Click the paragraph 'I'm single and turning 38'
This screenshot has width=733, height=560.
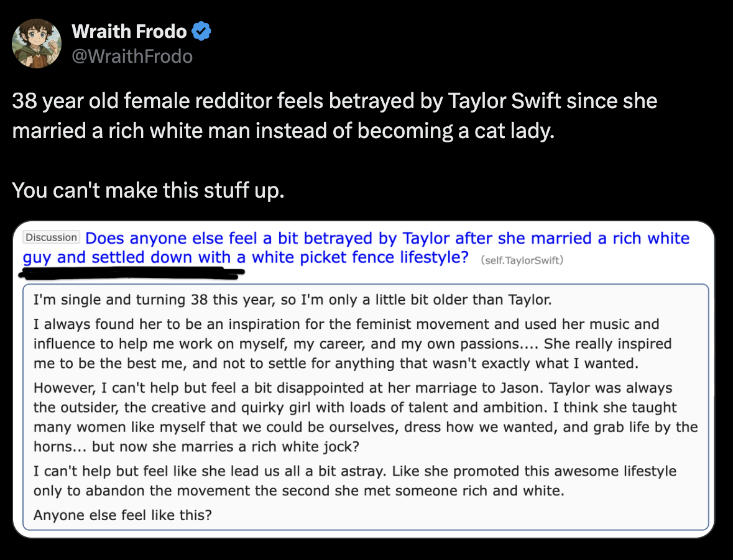point(292,300)
